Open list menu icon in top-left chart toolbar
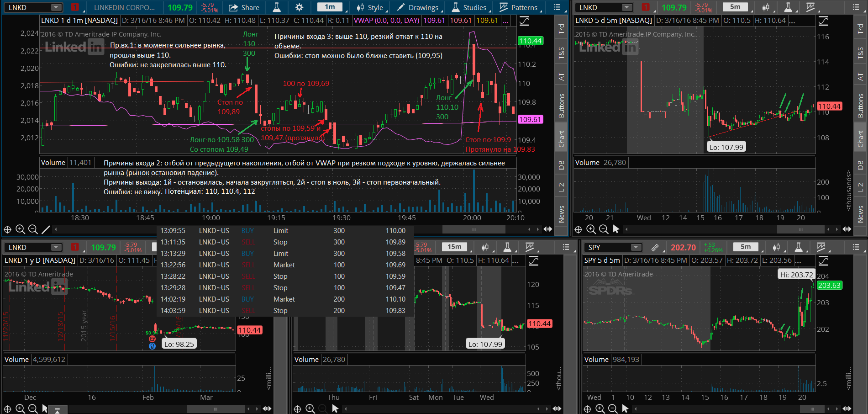 click(557, 7)
